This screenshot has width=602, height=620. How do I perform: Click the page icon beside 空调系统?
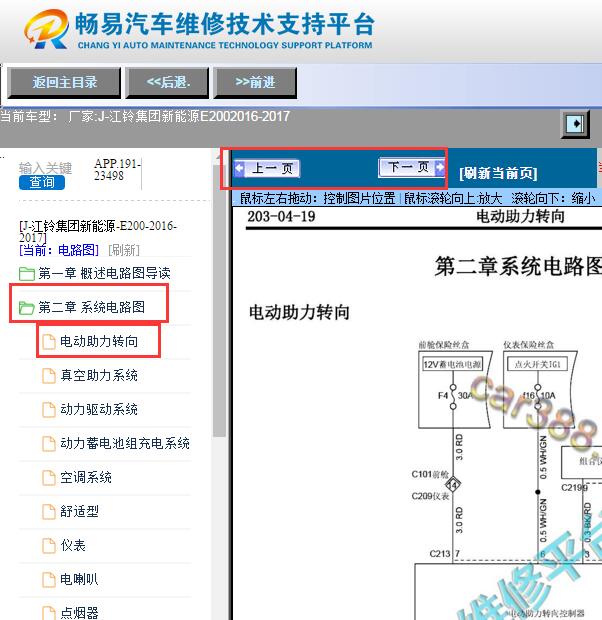point(49,478)
